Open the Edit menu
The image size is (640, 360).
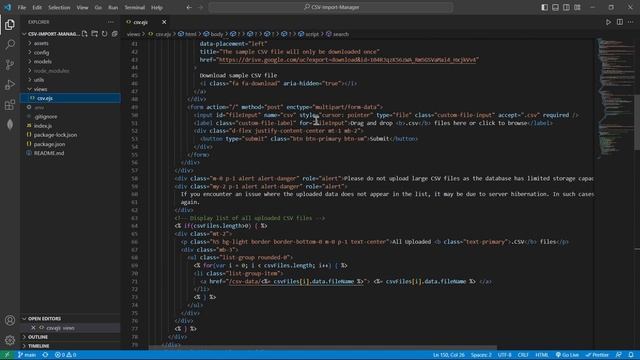click(x=37, y=7)
